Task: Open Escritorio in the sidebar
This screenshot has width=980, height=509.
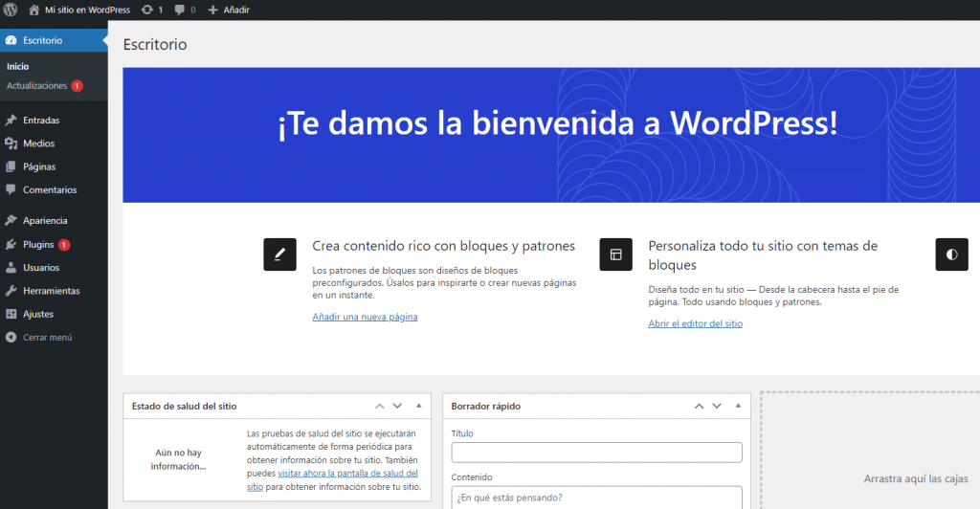Action: pyautogui.click(x=54, y=40)
